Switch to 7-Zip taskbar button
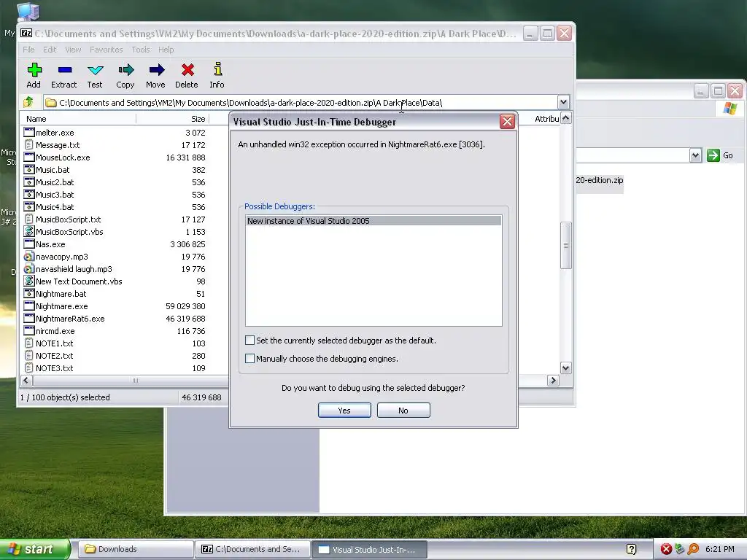This screenshot has height=560, width=747. (252, 549)
